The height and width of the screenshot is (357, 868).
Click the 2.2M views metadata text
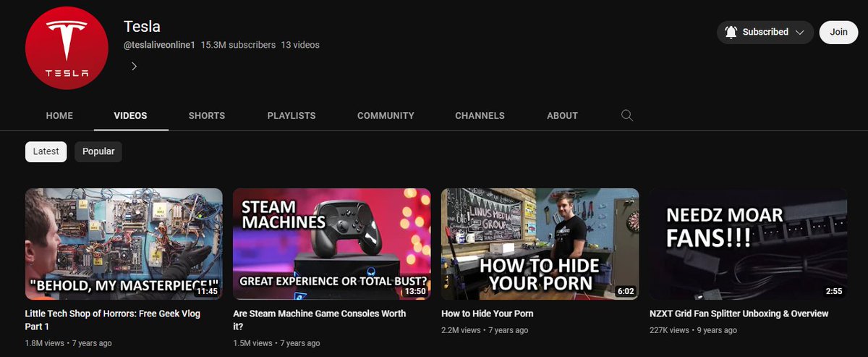[461, 330]
